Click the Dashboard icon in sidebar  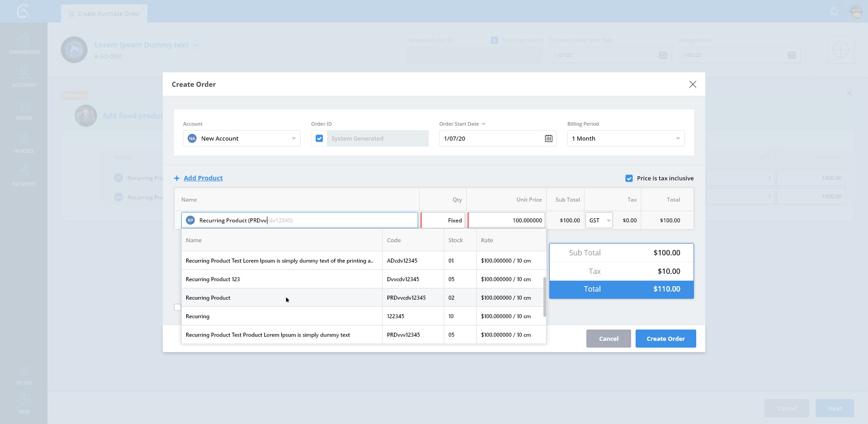click(24, 41)
